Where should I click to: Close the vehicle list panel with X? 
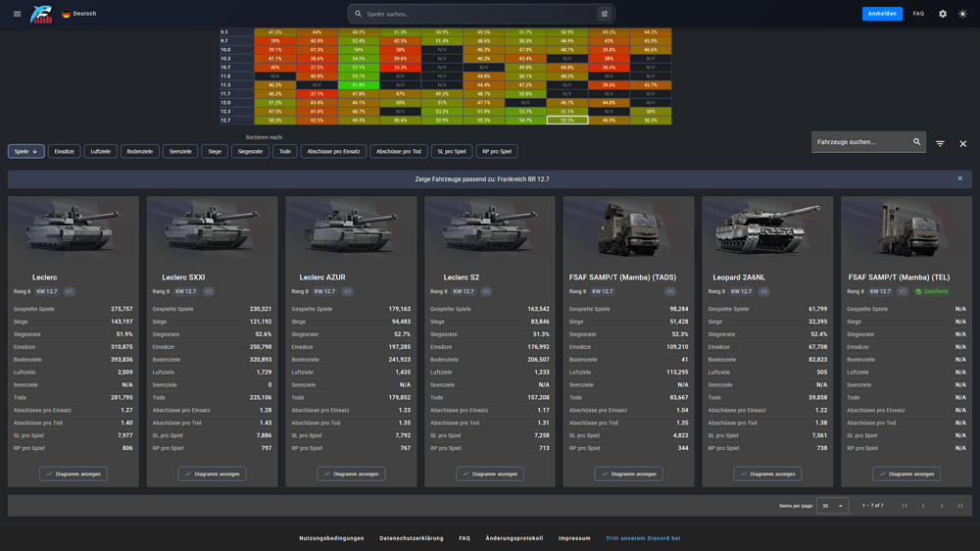pos(963,144)
